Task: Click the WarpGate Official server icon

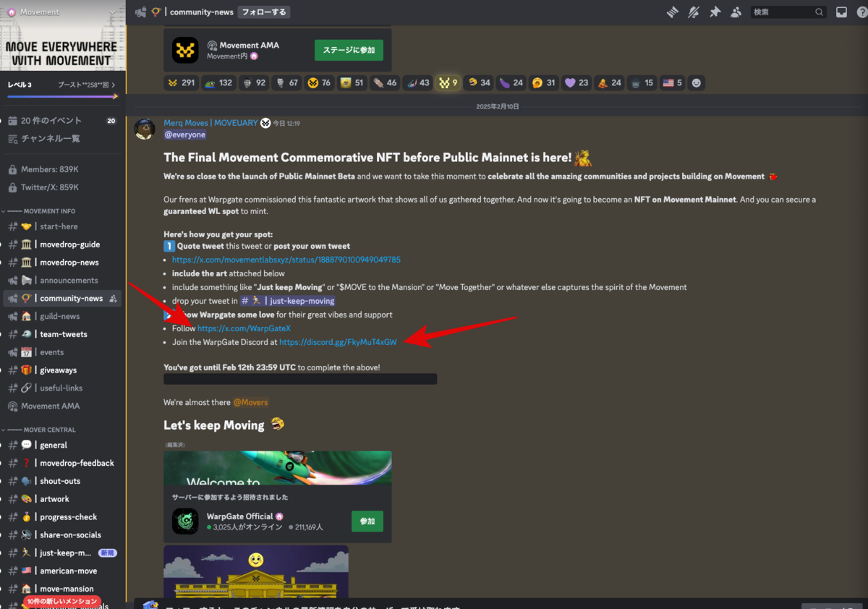Action: point(185,521)
